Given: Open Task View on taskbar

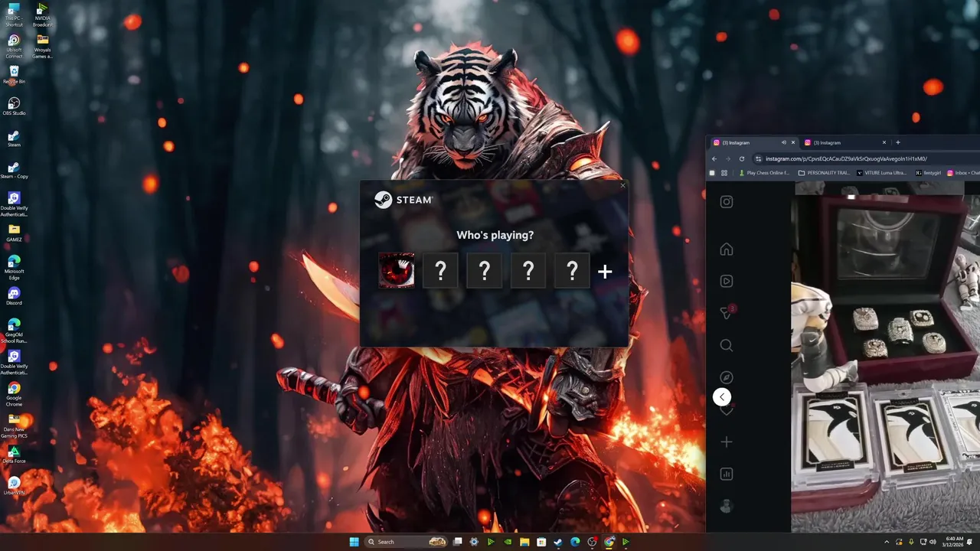Looking at the screenshot, I should (457, 542).
